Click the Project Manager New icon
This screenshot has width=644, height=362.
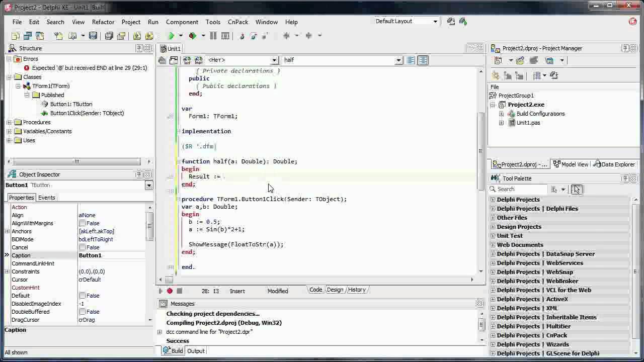(498, 60)
